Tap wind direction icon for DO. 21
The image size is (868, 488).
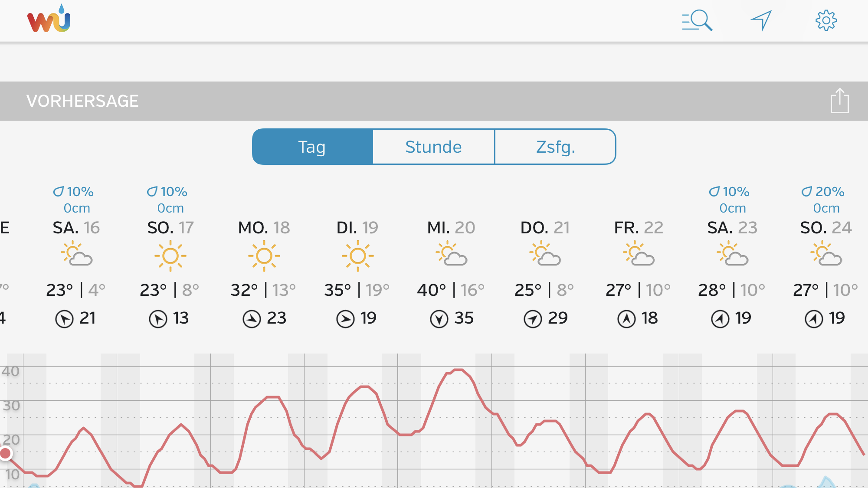coord(533,319)
